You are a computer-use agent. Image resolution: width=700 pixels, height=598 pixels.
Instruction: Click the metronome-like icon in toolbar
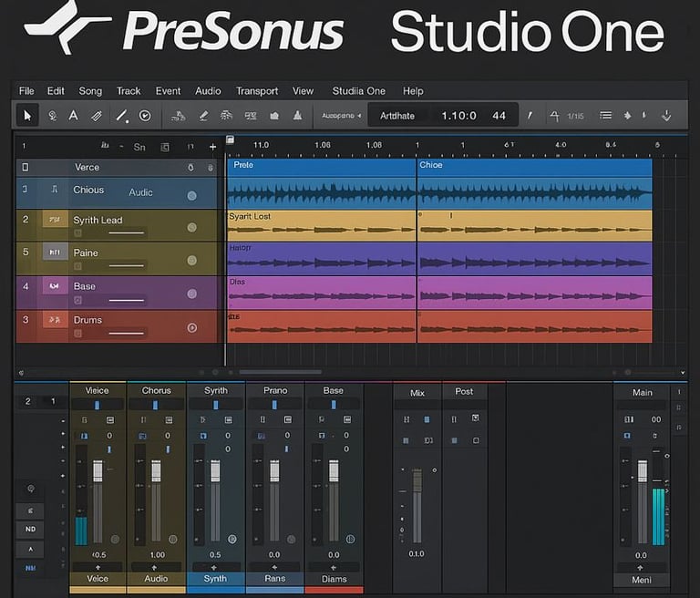(x=297, y=115)
